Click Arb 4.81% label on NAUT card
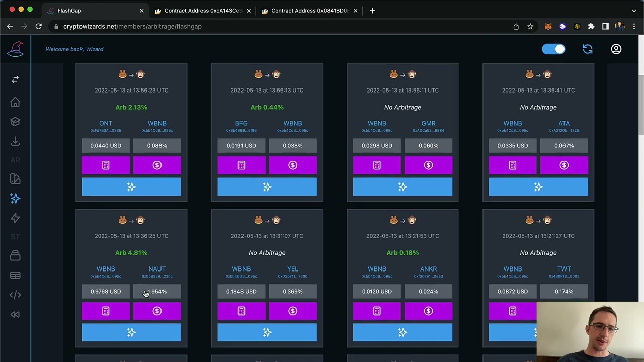Screen dimensions: 644x362 click(131, 253)
